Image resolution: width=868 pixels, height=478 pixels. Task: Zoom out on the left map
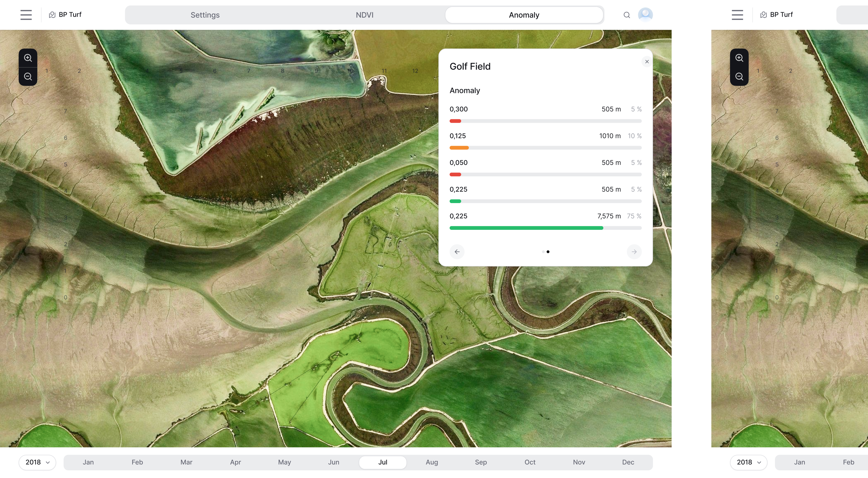(28, 76)
